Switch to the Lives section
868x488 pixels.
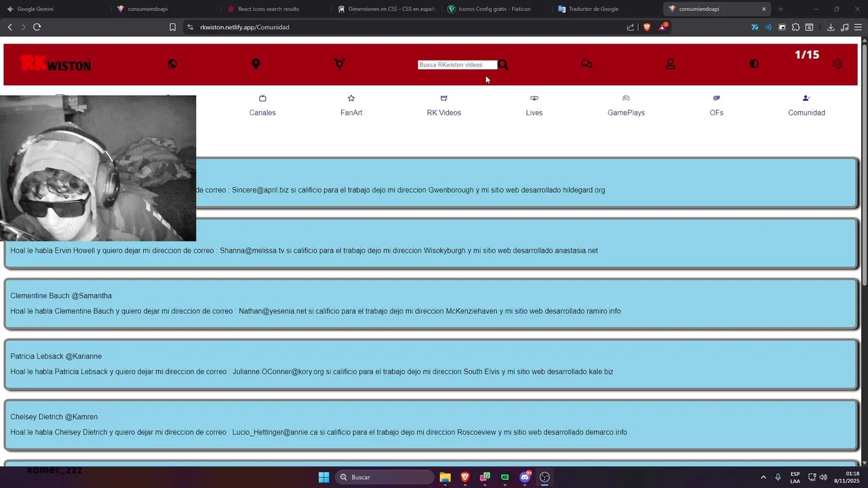coord(534,106)
